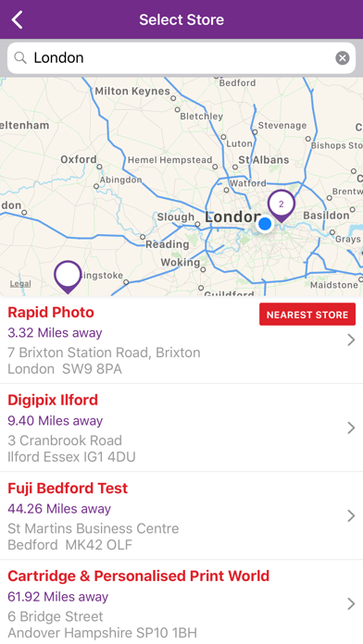Pick Cartridge & Personalised Print World store
This screenshot has height=644, width=363.
181,602
